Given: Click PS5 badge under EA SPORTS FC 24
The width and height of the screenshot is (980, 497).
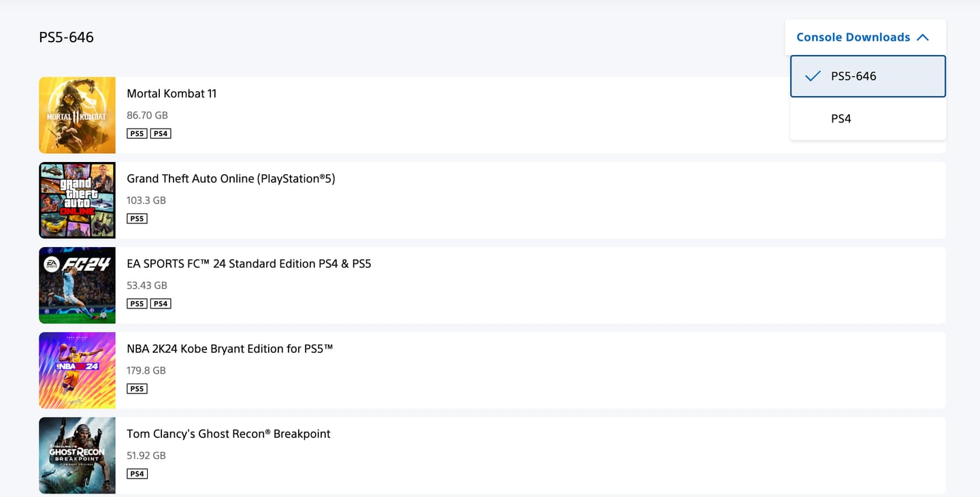Looking at the screenshot, I should [x=137, y=304].
